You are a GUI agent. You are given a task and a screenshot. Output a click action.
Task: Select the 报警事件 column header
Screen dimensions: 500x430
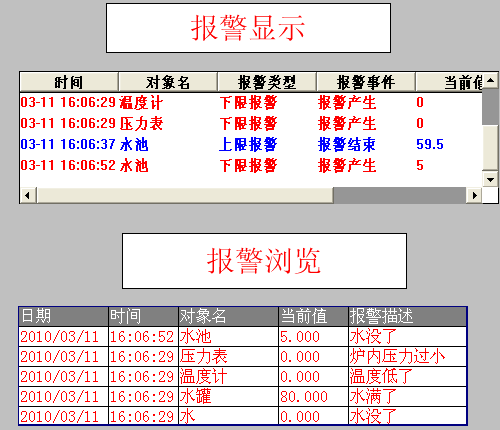point(366,82)
